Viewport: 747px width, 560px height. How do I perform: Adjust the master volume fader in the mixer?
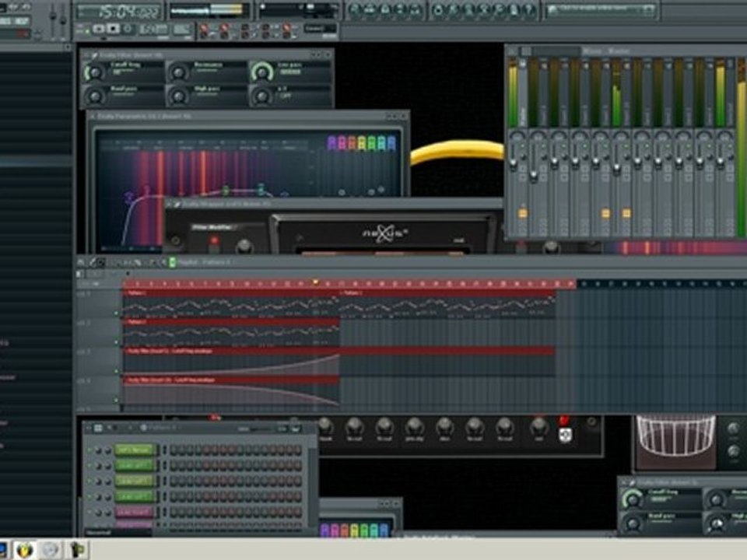pos(513,163)
